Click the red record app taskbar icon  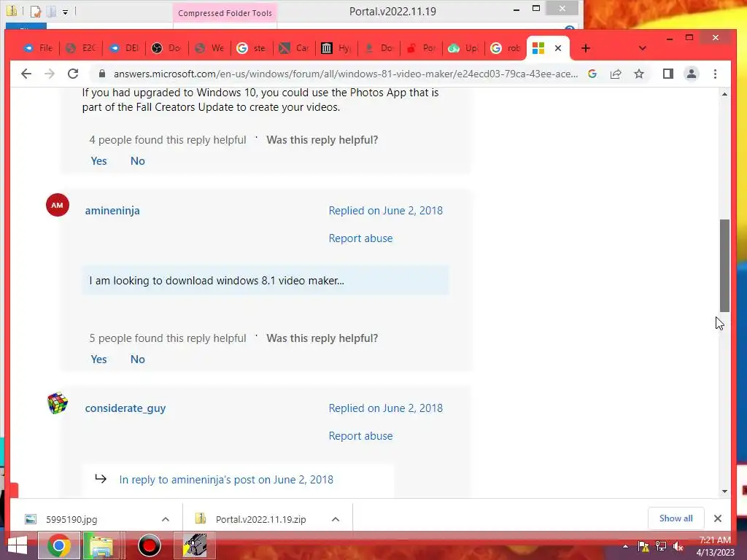coord(149,545)
